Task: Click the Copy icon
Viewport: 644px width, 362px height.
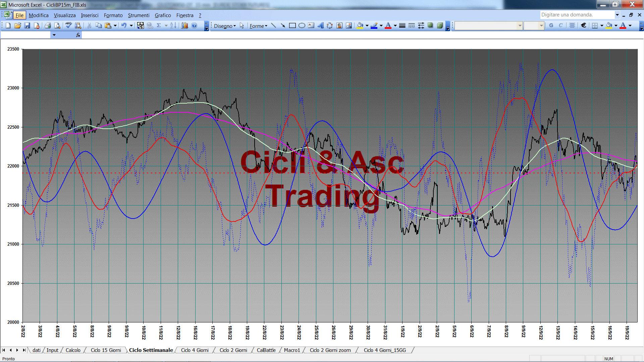Action: (99, 25)
